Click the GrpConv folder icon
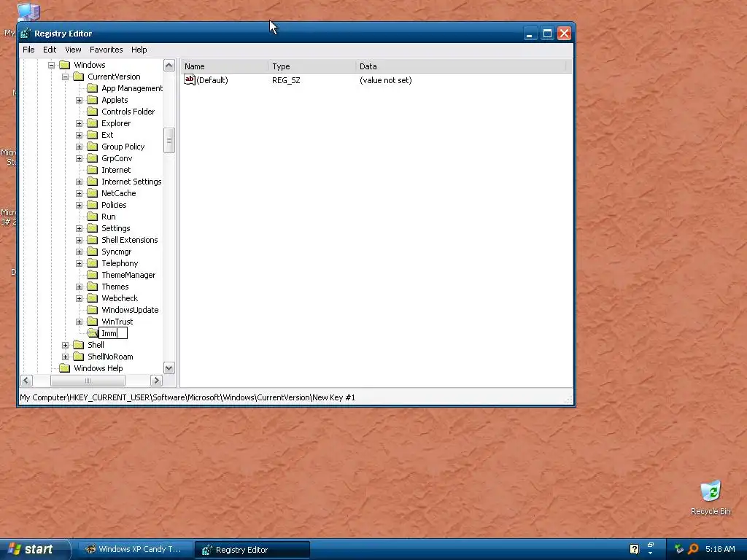Image resolution: width=747 pixels, height=560 pixels. coord(93,158)
